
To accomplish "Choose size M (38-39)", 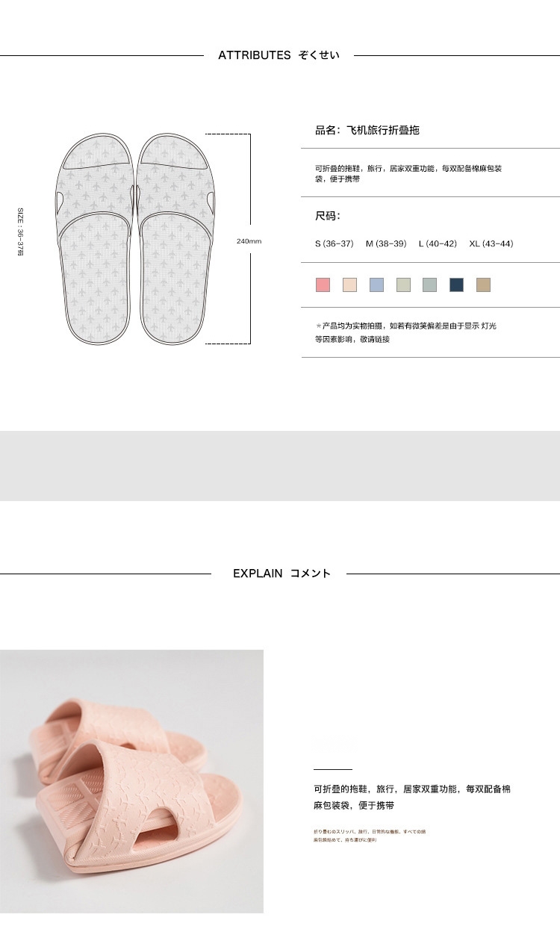I will (x=386, y=243).
